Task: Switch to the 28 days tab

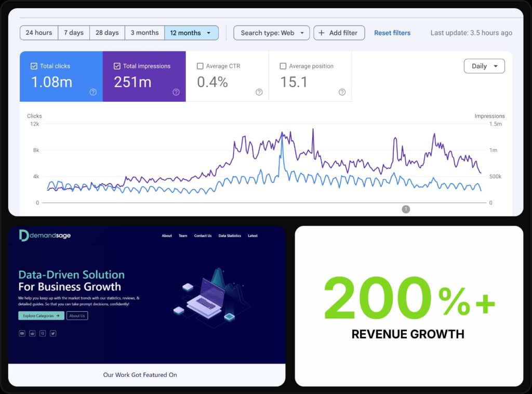Action: click(x=107, y=32)
